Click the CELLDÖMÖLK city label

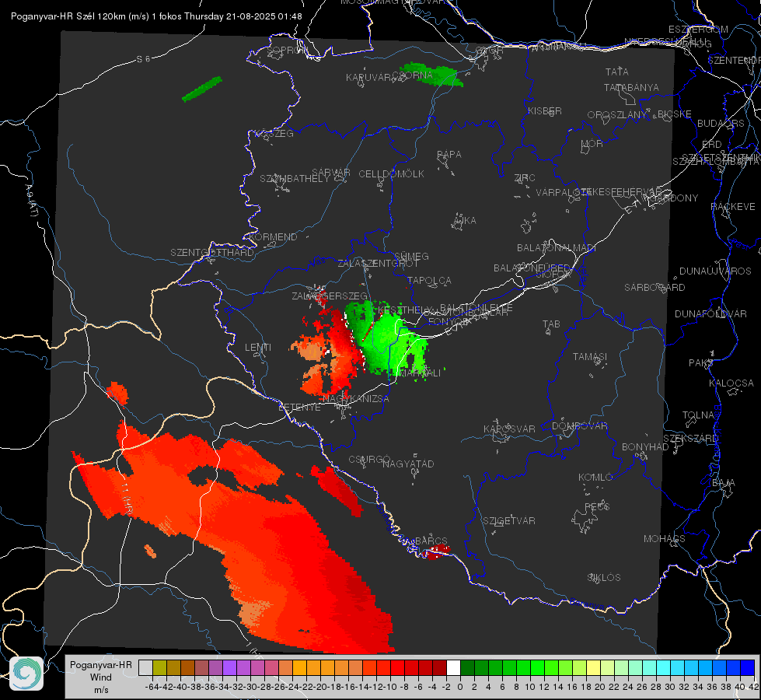click(x=391, y=174)
